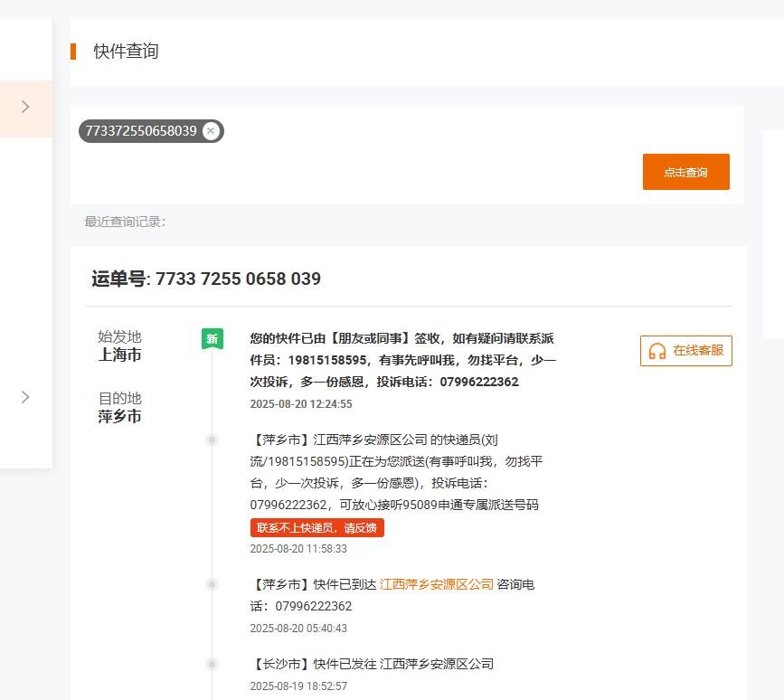Click origin city 上海市
Screen dimensions: 784x700
click(120, 355)
